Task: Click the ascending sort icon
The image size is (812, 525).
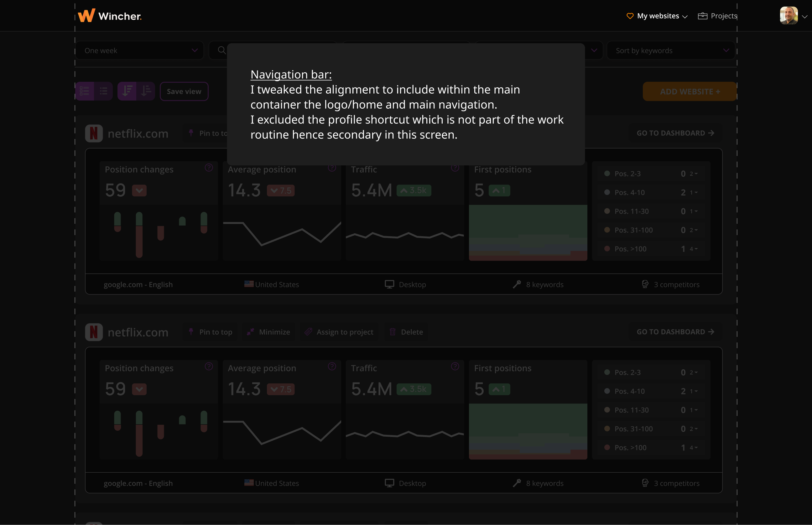Action: [x=146, y=91]
